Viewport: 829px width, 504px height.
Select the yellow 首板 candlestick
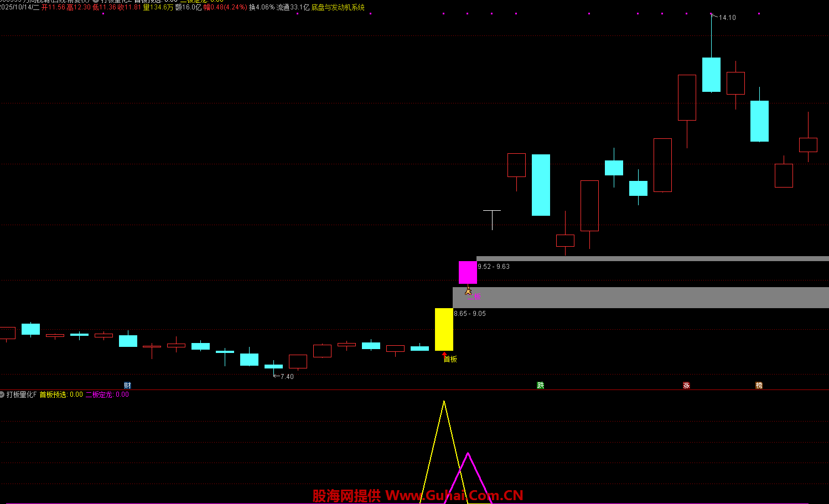(444, 329)
